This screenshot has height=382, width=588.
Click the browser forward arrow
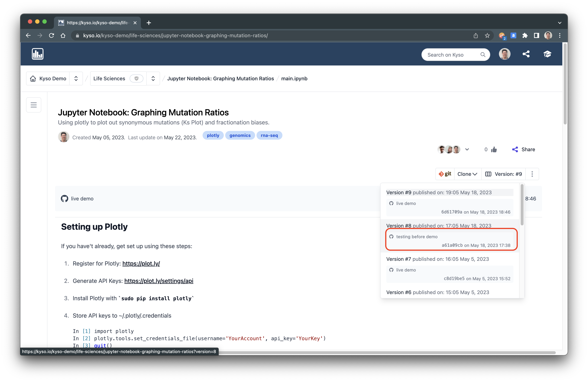point(40,35)
